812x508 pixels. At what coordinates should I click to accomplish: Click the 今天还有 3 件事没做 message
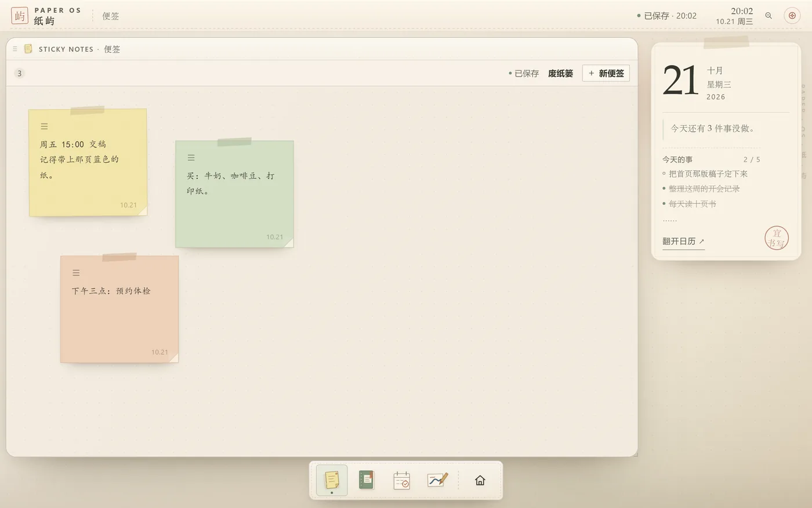(714, 128)
